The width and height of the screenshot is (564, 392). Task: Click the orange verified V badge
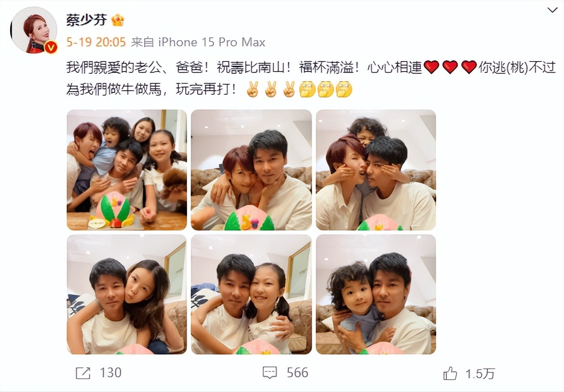(51, 47)
